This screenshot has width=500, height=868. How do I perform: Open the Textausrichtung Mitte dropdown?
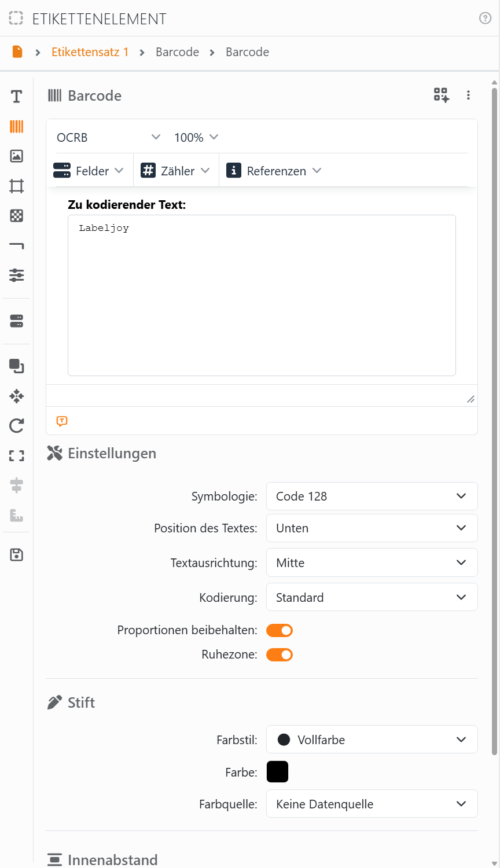tap(372, 562)
